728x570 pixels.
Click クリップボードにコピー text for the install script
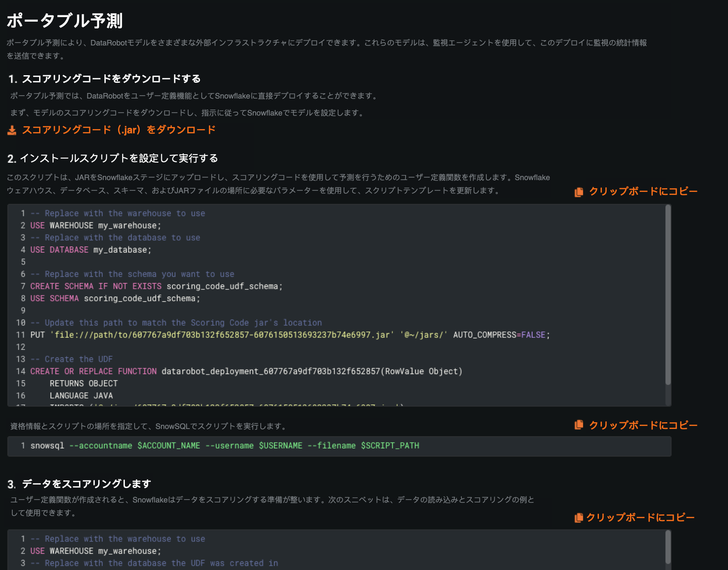643,192
